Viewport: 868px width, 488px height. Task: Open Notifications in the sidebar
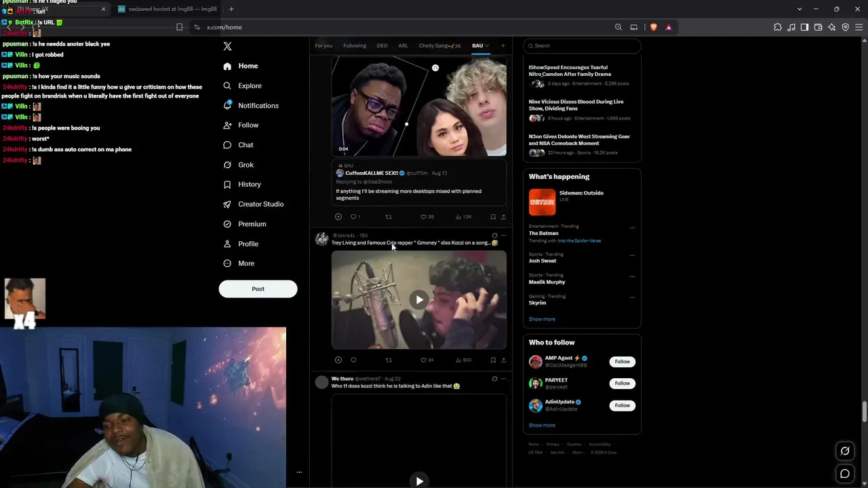(x=250, y=106)
